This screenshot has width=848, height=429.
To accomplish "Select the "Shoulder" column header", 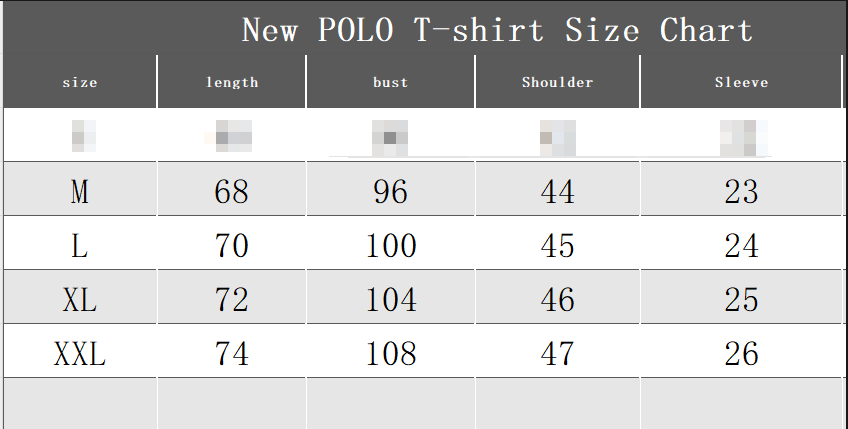I will click(x=558, y=83).
